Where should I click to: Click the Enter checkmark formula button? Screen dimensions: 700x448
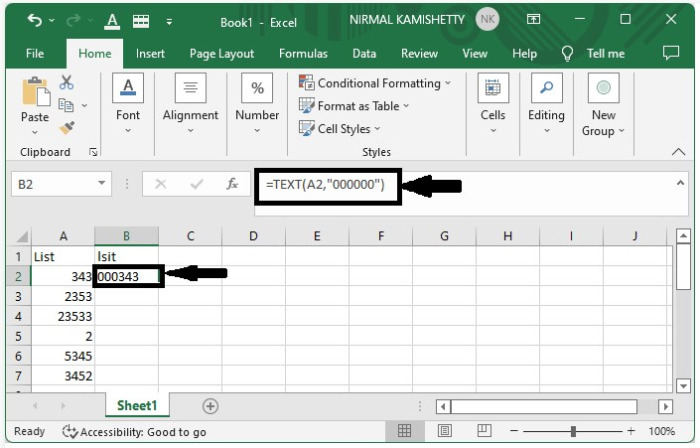[x=196, y=183]
